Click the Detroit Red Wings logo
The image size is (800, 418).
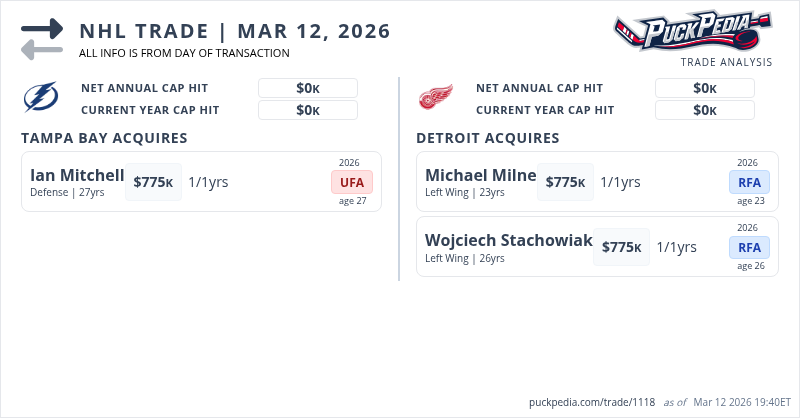click(435, 98)
